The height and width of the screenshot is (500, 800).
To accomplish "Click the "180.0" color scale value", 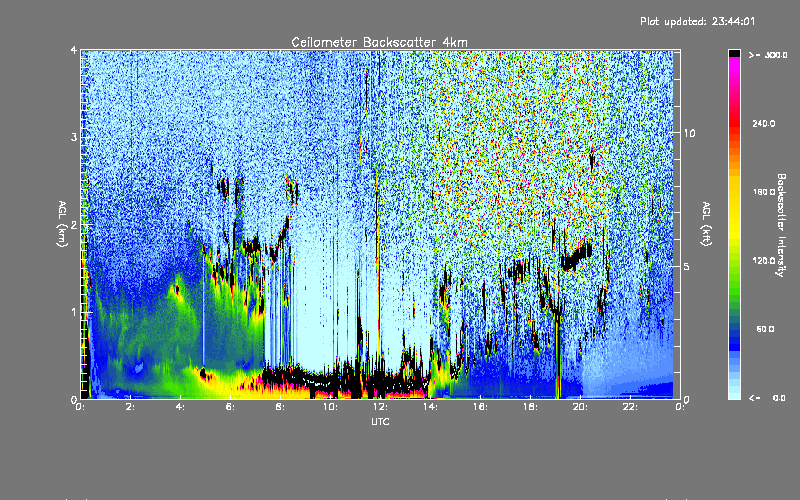I will point(764,192).
